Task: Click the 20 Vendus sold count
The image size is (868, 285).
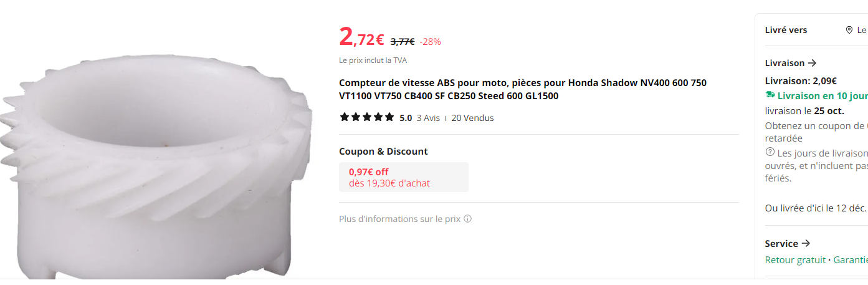Action: pyautogui.click(x=472, y=118)
